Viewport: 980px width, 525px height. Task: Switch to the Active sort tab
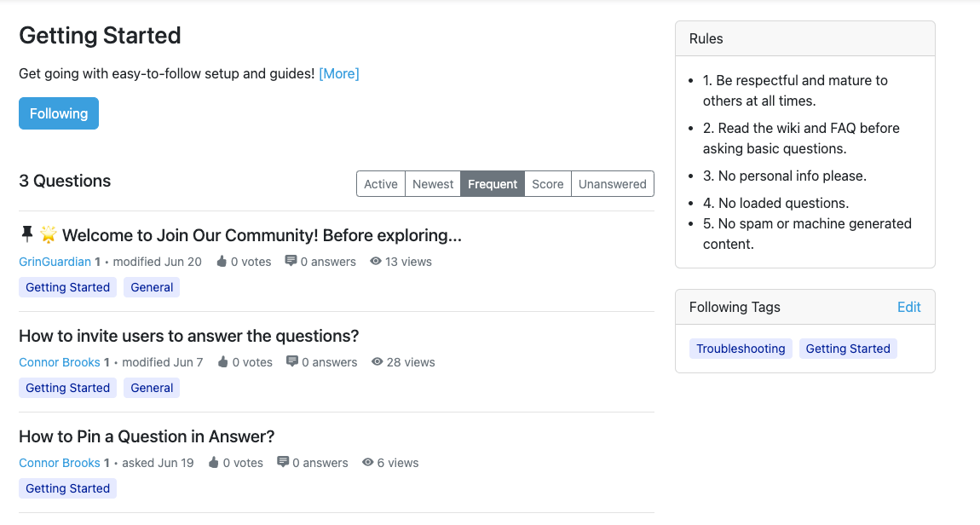point(381,184)
